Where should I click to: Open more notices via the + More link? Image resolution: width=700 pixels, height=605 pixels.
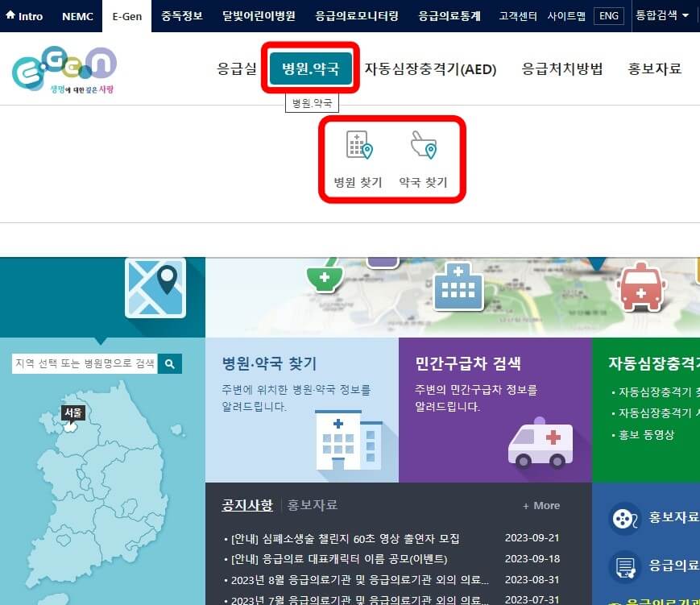[x=540, y=506]
